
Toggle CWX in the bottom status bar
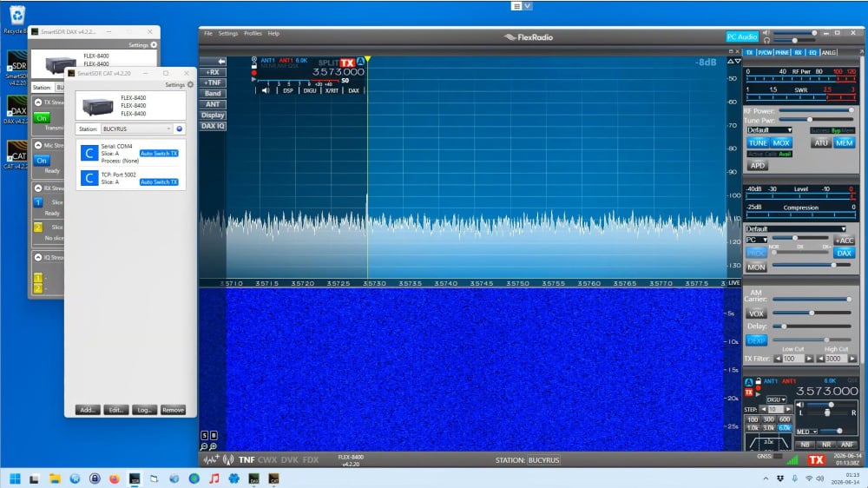point(267,459)
